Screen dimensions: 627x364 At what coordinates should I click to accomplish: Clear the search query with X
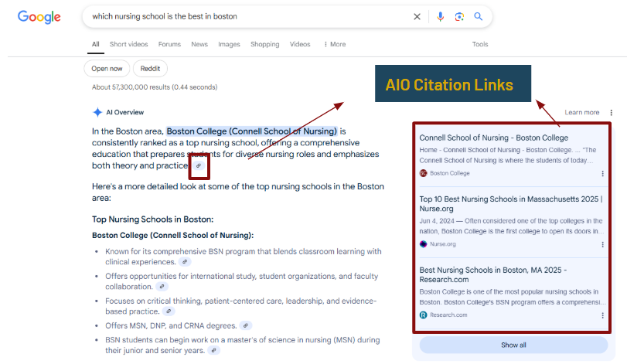tap(417, 16)
